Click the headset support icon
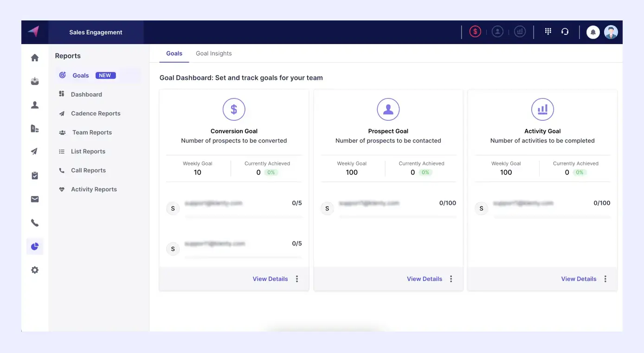This screenshot has width=644, height=353. click(565, 32)
